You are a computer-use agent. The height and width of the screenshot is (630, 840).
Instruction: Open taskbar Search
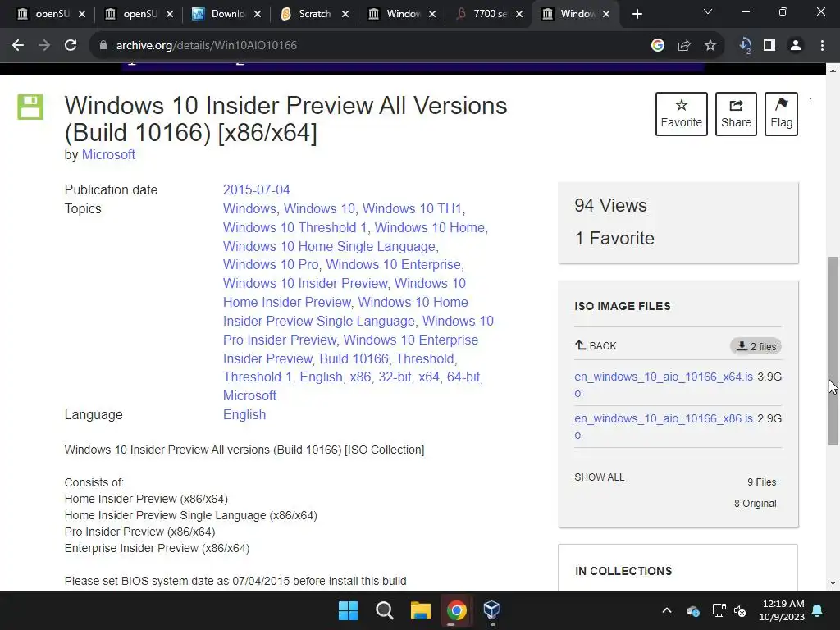pyautogui.click(x=384, y=610)
